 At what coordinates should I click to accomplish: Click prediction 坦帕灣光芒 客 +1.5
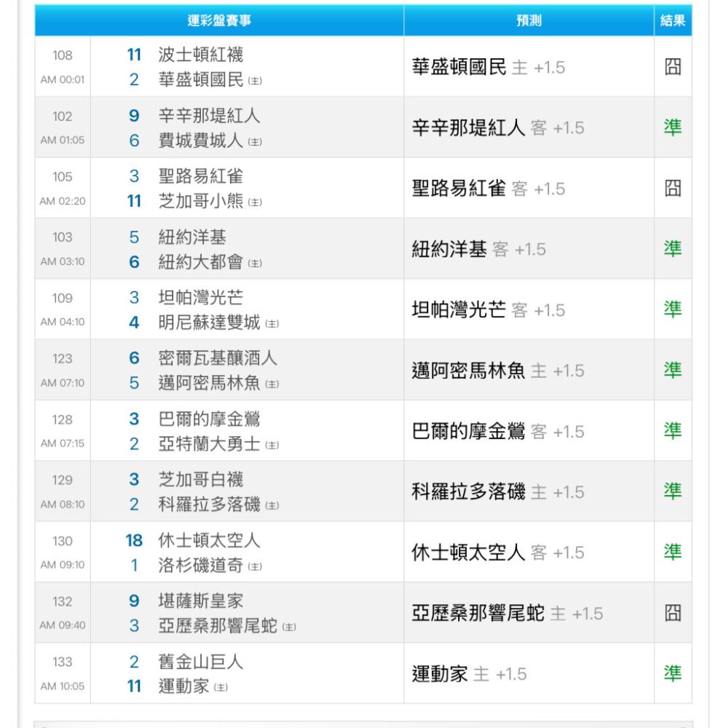[489, 309]
